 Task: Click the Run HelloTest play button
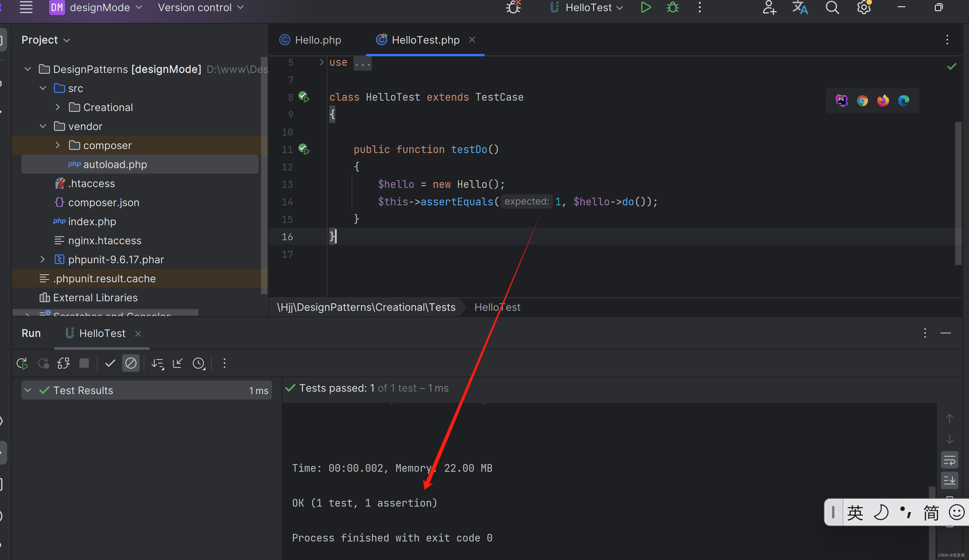tap(646, 7)
